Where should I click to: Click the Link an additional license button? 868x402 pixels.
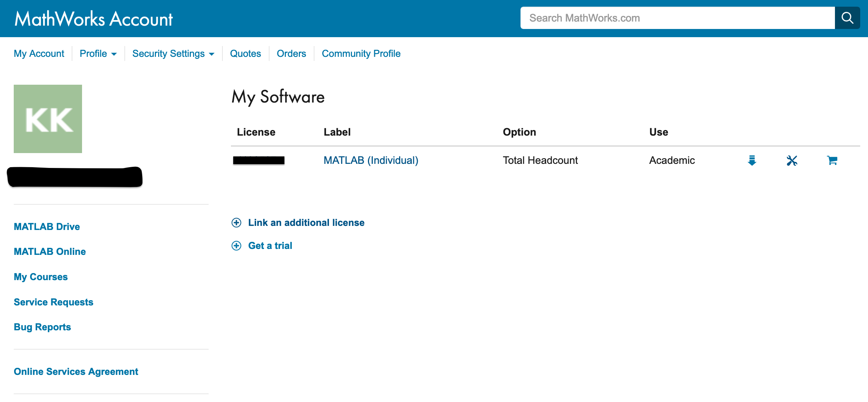coord(307,223)
